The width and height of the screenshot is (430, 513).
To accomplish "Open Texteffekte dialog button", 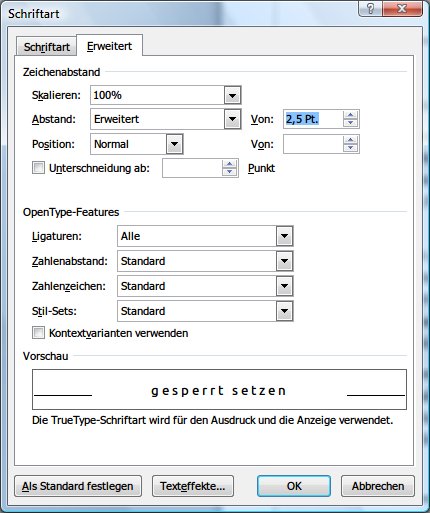I will (193, 486).
